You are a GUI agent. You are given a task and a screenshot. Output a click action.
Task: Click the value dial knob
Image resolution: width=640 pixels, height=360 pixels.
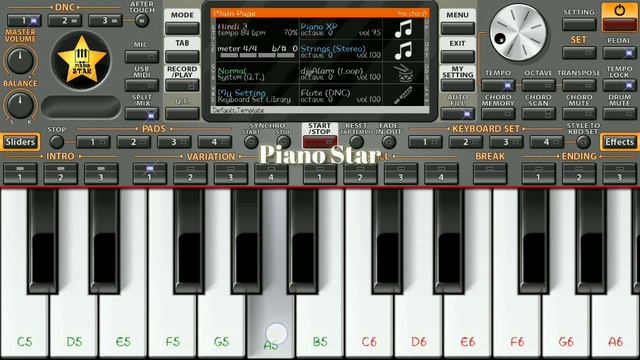tap(518, 33)
